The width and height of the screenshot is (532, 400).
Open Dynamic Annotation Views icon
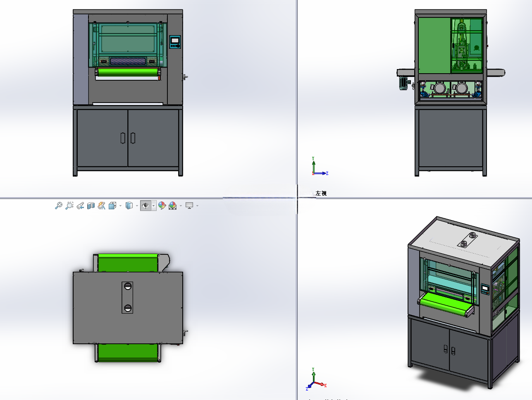point(102,206)
